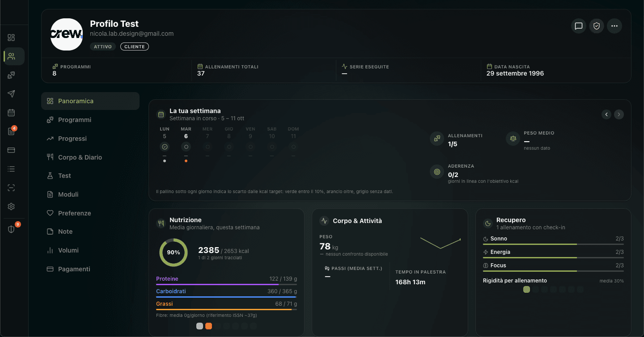Open the documents icon with badge 4

11,131
